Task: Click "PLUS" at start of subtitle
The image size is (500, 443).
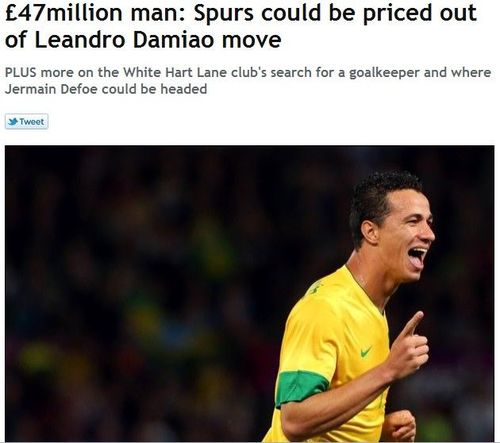Action: (21, 72)
